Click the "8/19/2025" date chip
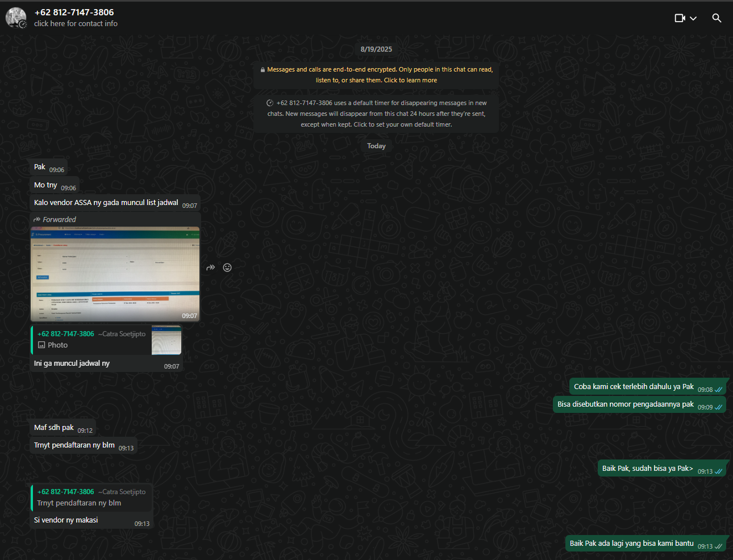 pos(376,49)
